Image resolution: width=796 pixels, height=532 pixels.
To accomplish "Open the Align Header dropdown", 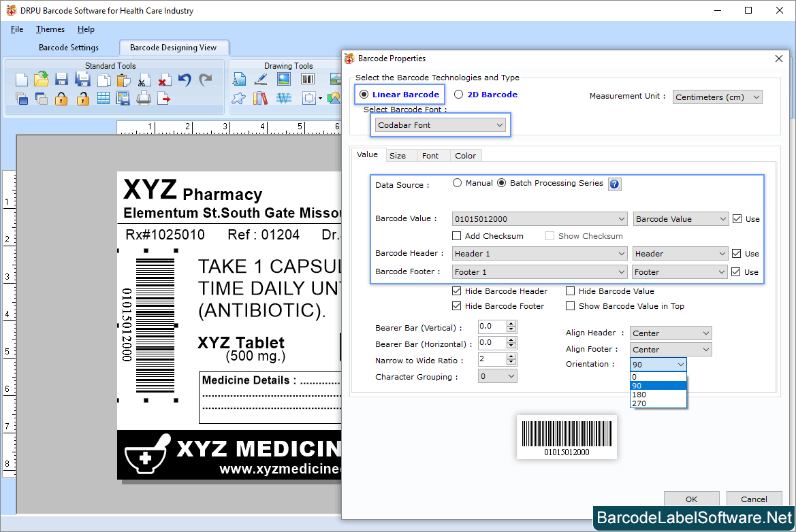I will [x=671, y=333].
